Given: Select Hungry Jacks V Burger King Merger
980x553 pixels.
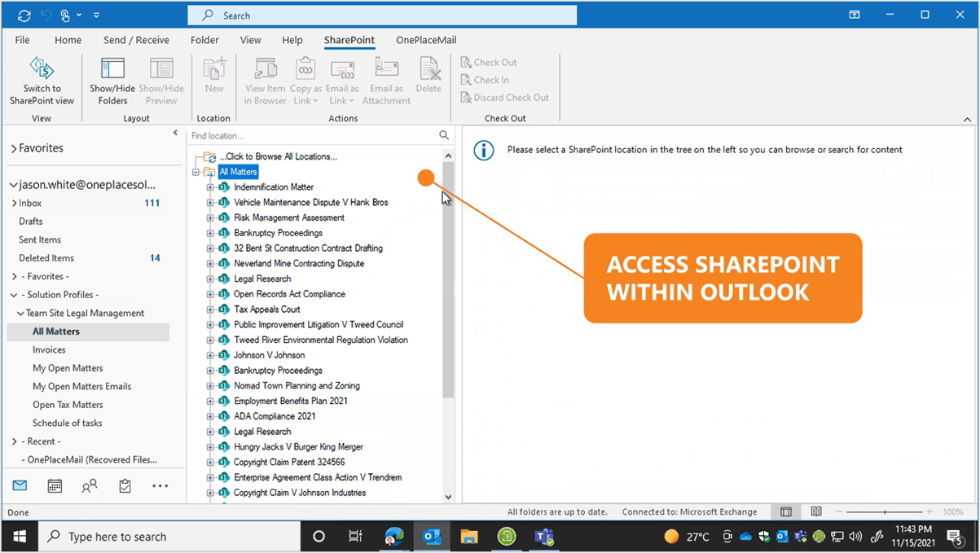Looking at the screenshot, I should tap(298, 447).
